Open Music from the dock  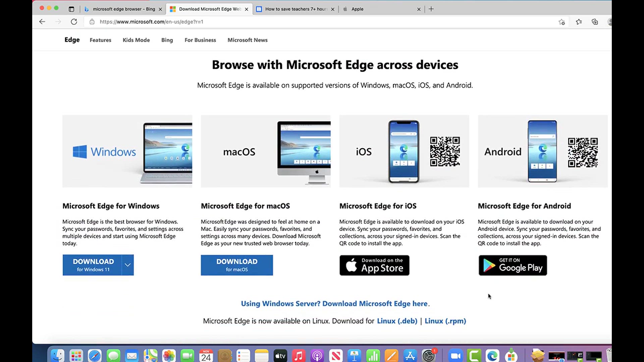pyautogui.click(x=299, y=356)
